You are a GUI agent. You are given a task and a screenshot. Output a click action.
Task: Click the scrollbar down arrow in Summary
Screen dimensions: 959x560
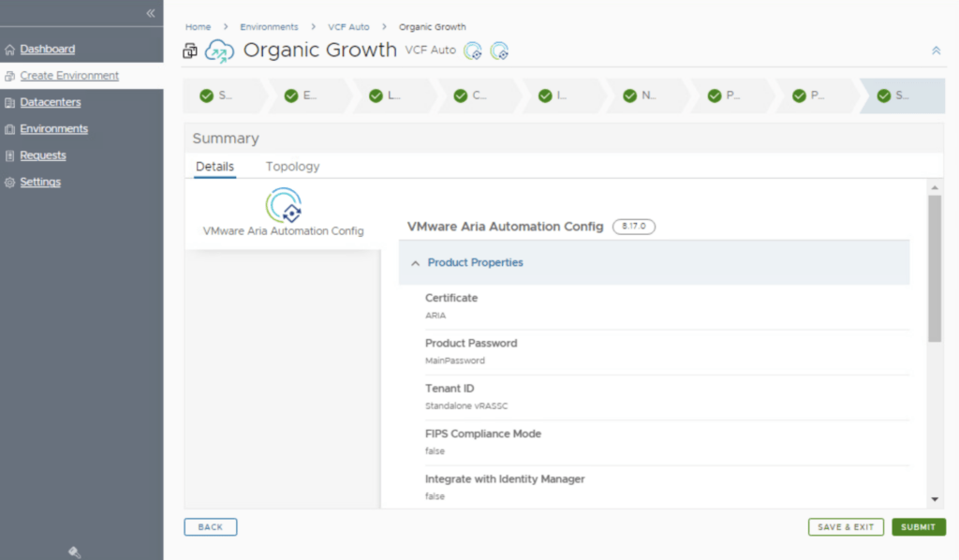click(935, 500)
